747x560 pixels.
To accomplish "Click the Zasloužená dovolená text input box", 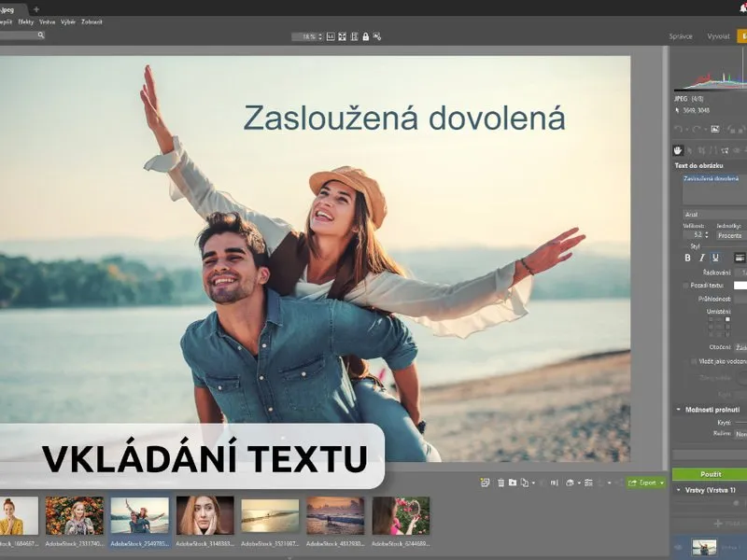I will point(714,189).
